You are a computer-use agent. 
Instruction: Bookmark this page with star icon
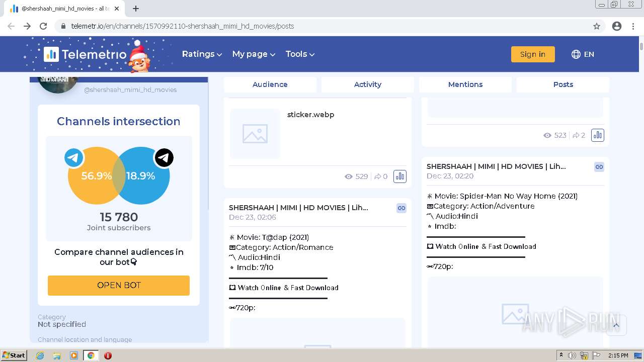click(x=597, y=26)
